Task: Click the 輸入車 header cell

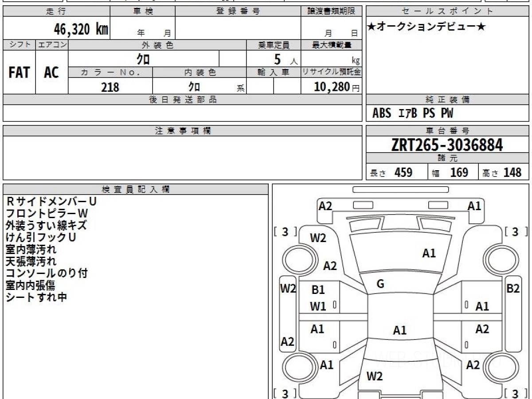Action: pos(274,73)
